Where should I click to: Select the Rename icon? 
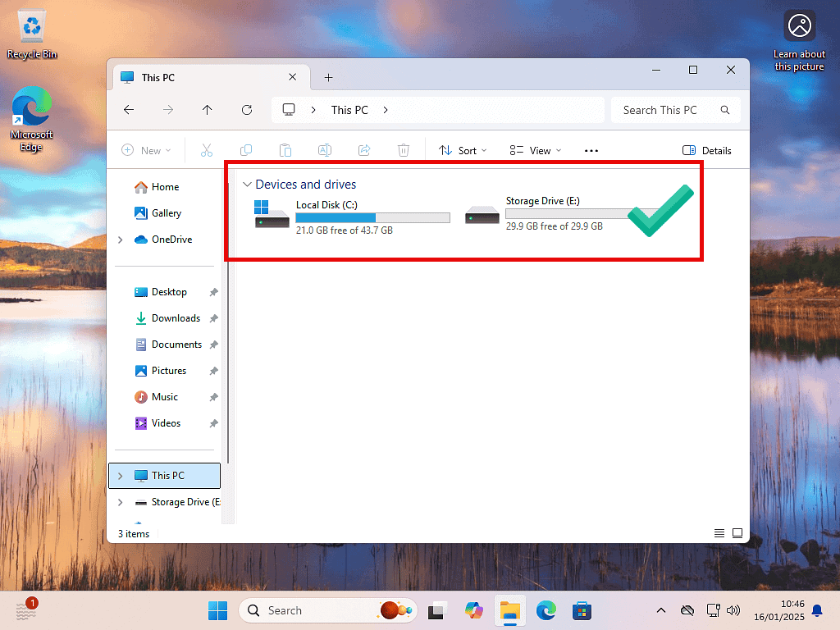[324, 150]
